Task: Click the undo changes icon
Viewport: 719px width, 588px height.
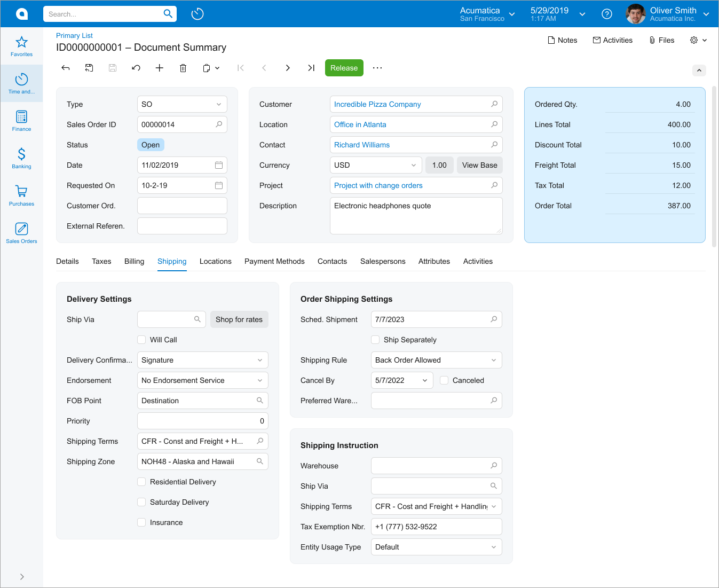Action: pos(136,68)
